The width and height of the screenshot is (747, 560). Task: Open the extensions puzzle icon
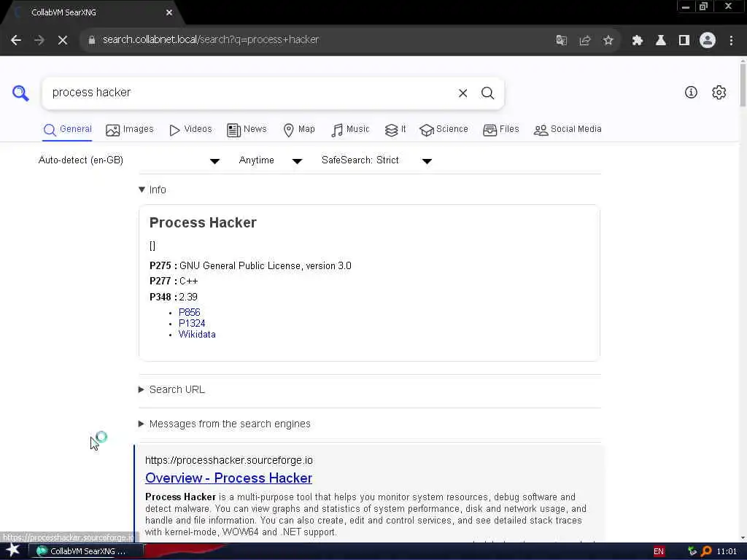638,40
